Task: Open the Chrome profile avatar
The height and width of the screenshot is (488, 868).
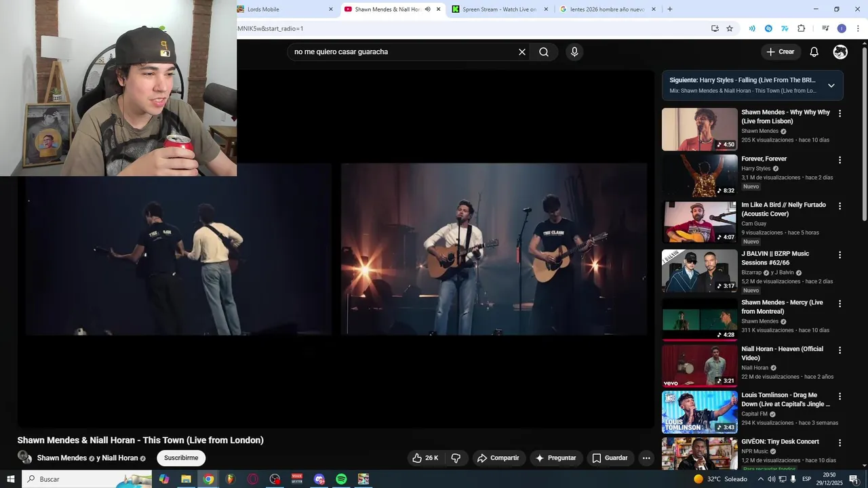Action: point(842,28)
